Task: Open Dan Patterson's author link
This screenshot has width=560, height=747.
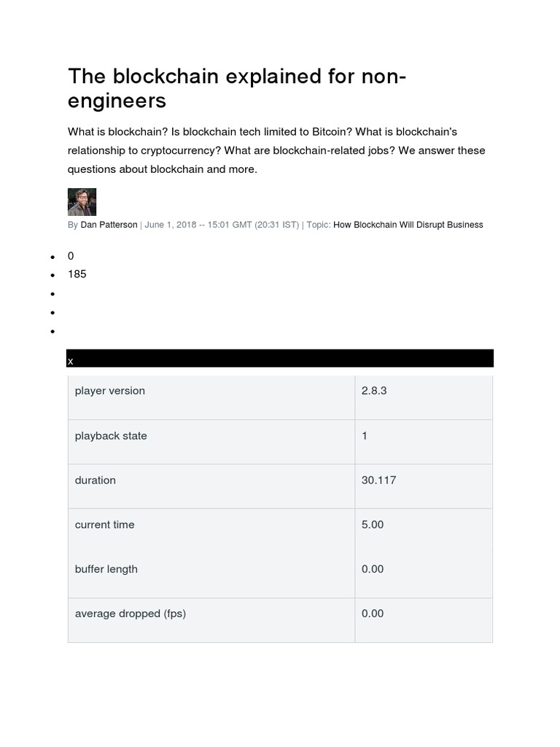Action: point(109,225)
